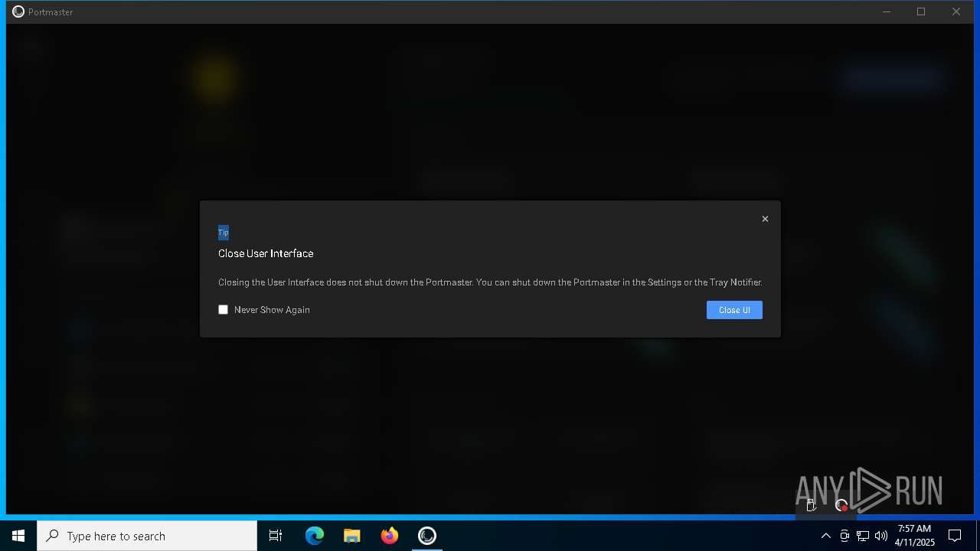Screen dimensions: 980x551
Task: Launch Firefox from the taskbar
Action: (390, 536)
